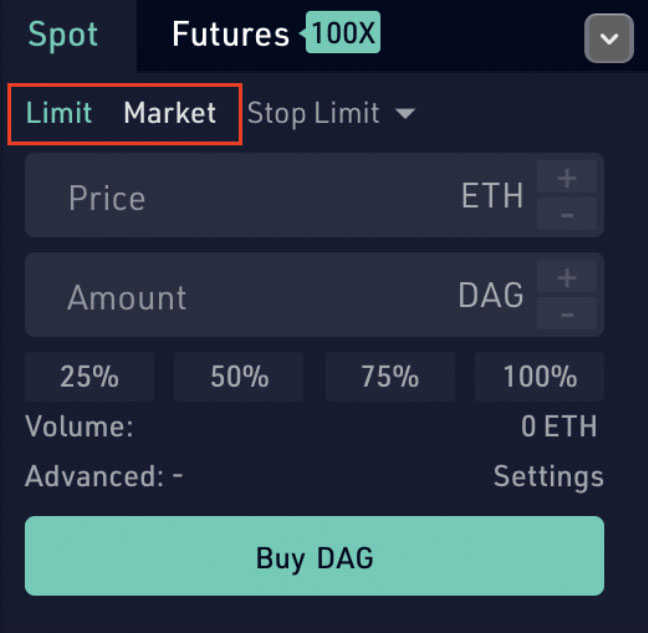Open the Stop Limit order type dropdown
Viewport: 648px width, 633px height.
click(330, 113)
